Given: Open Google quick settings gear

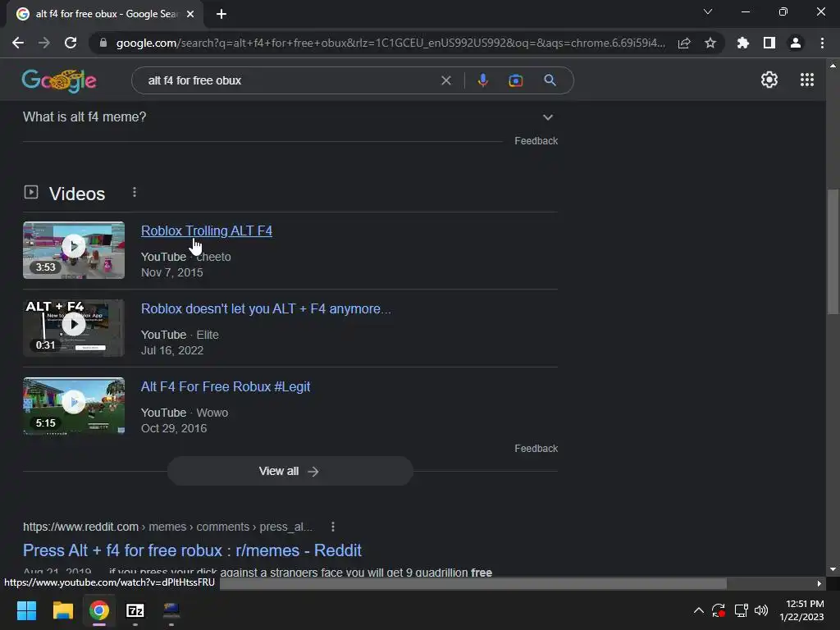Looking at the screenshot, I should pyautogui.click(x=769, y=80).
